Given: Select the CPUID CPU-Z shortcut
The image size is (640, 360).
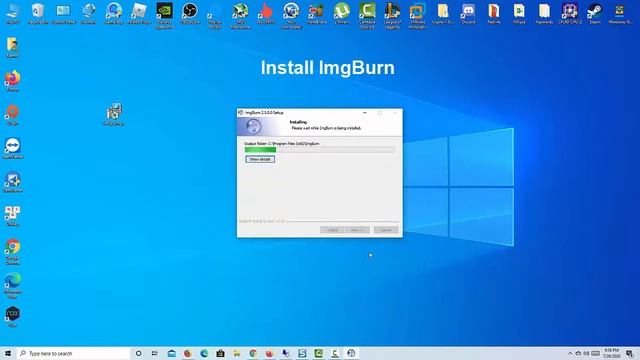Looking at the screenshot, I should pos(570,13).
